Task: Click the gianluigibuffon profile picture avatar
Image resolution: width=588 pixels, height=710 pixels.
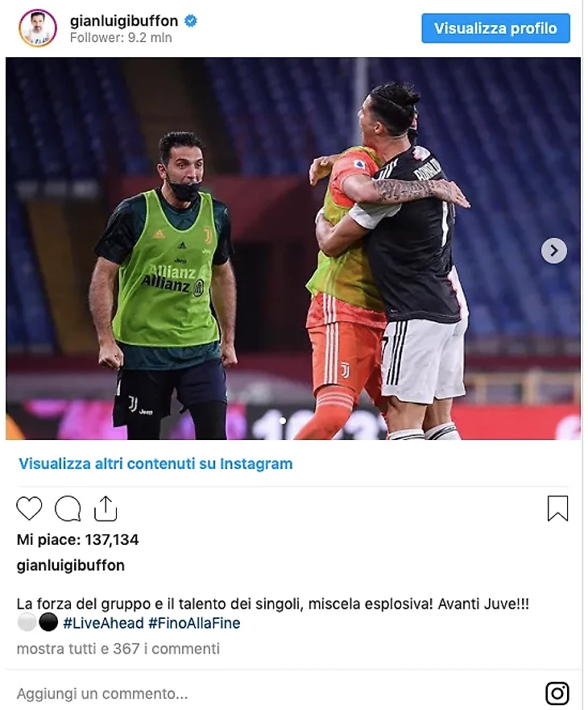Action: 38,28
